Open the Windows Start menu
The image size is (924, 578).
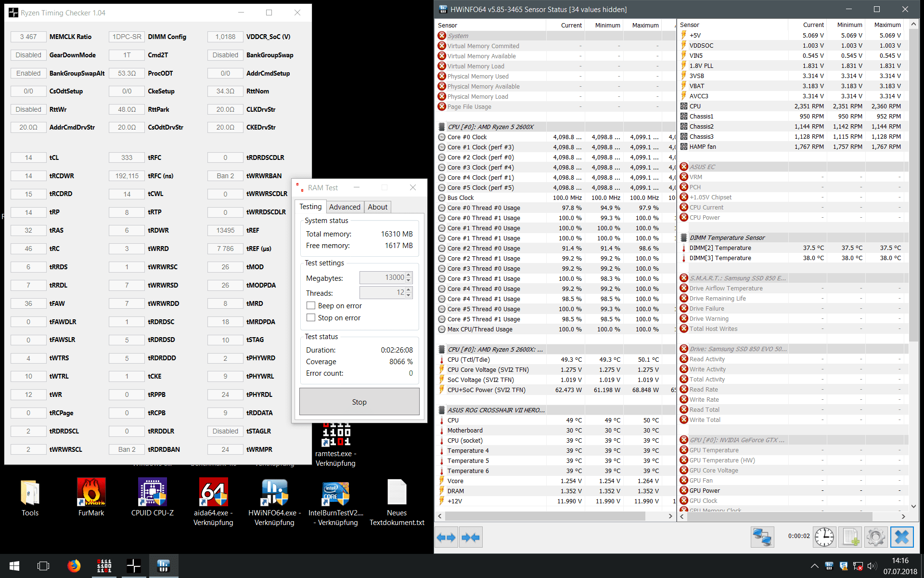point(14,566)
